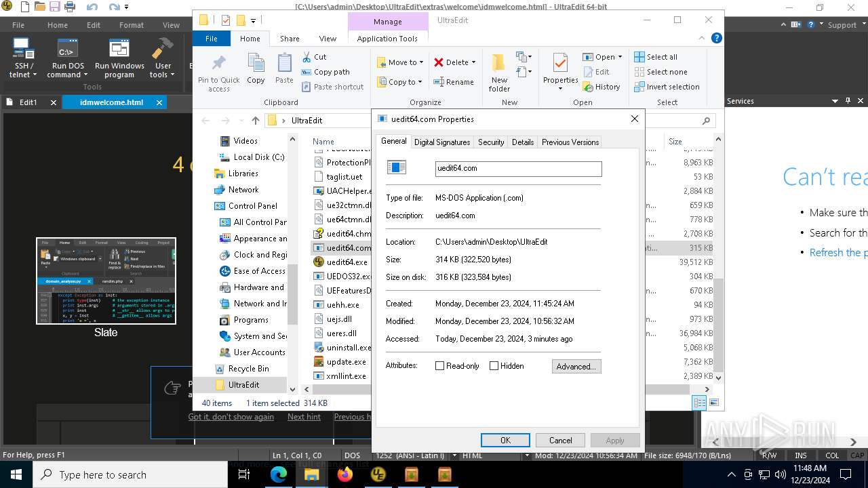868x488 pixels.
Task: Switch to large icons view in Explorer
Action: click(713, 403)
